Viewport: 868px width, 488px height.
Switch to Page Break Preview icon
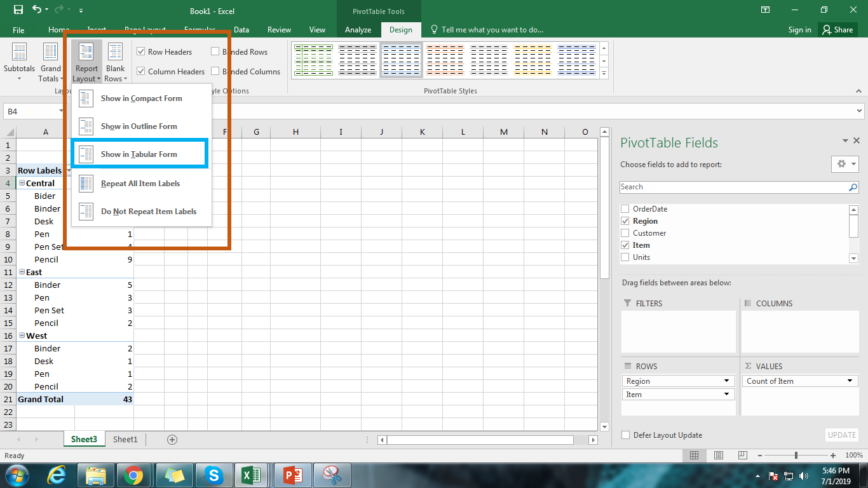click(743, 455)
